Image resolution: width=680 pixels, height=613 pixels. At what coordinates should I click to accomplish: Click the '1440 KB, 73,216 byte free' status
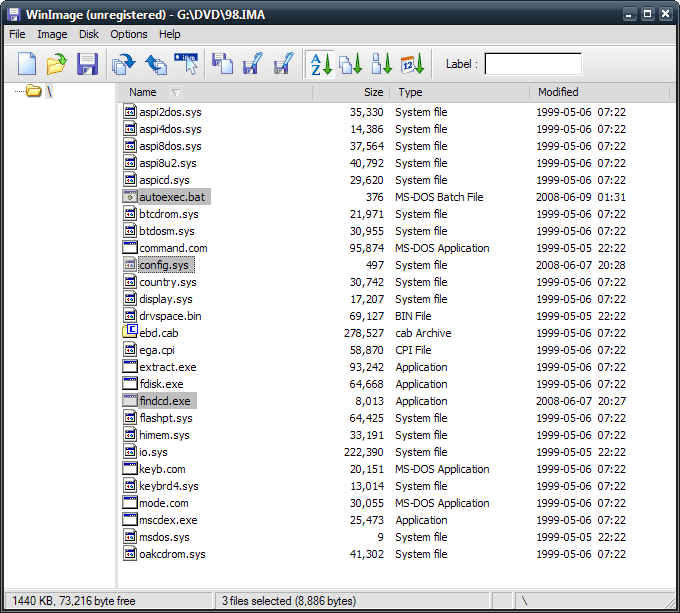[74, 601]
